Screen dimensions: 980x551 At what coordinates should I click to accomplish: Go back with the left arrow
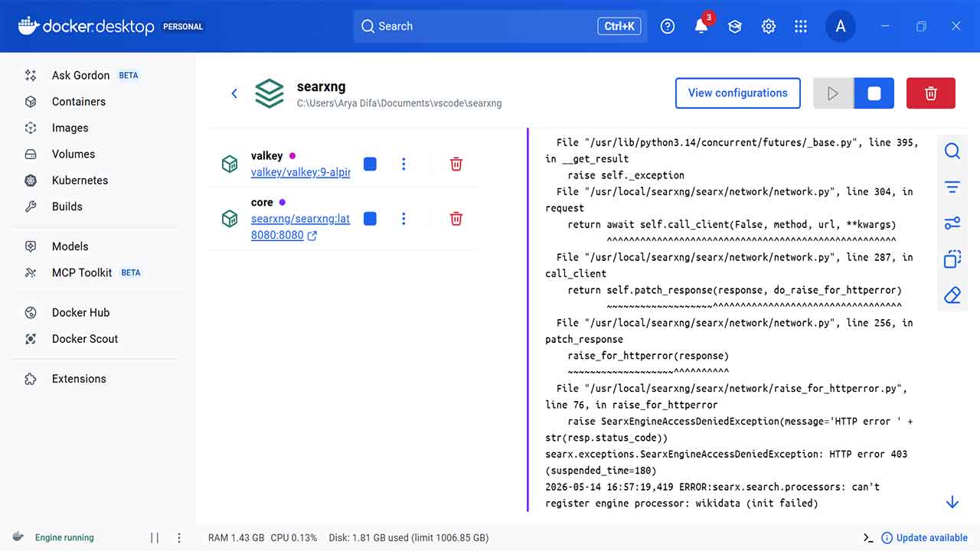coord(234,93)
